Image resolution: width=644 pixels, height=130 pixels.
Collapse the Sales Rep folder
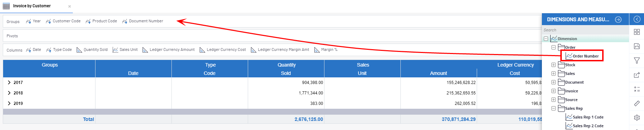point(553,108)
